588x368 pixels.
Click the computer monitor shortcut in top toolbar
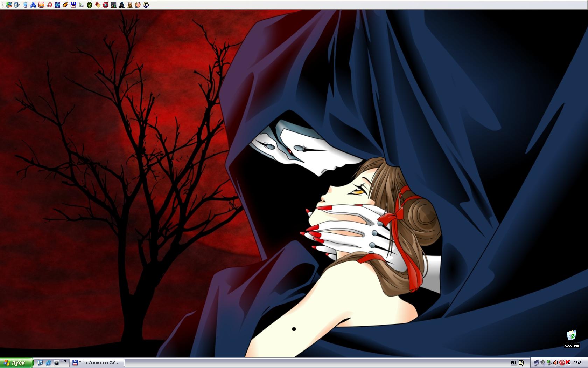(x=25, y=5)
